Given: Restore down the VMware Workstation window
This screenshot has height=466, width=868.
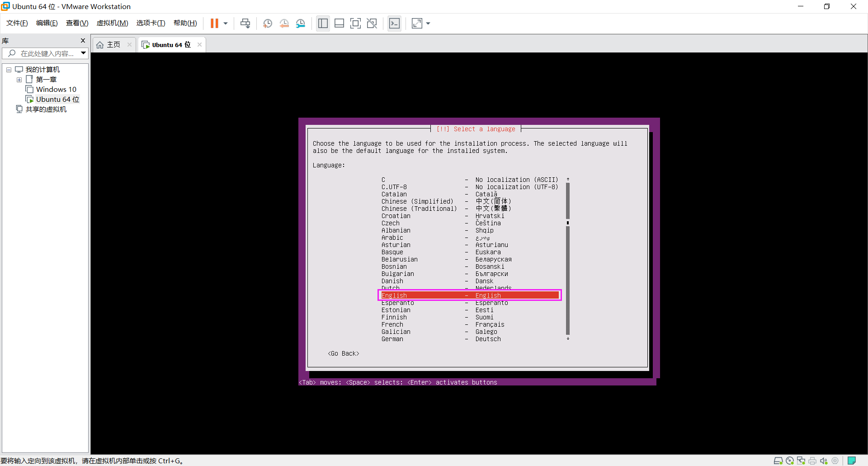Looking at the screenshot, I should (827, 6).
